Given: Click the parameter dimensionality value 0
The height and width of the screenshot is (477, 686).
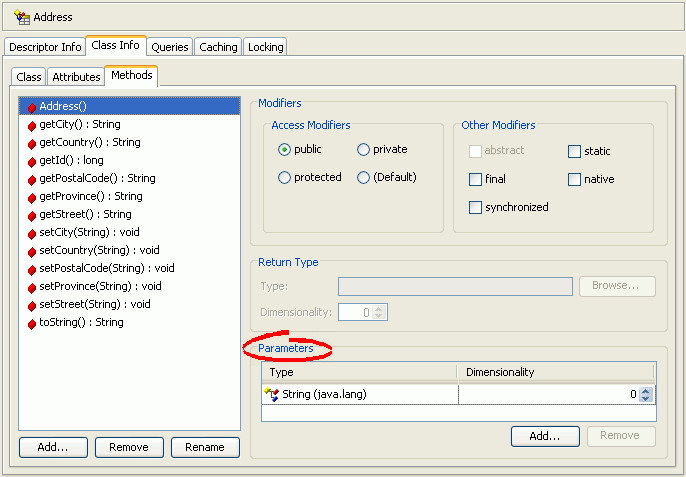Looking at the screenshot, I should coord(633,394).
